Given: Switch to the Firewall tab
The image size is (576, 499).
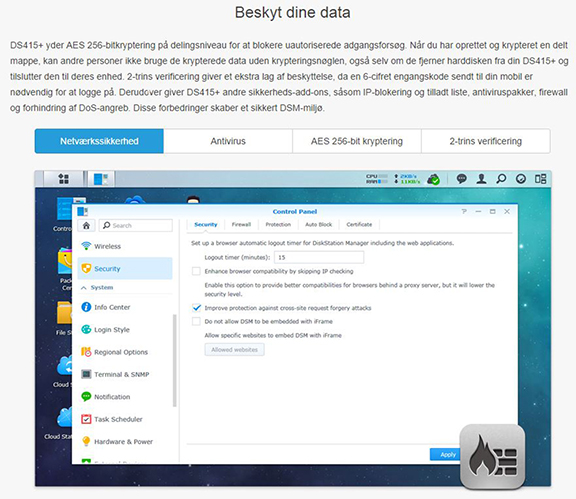Looking at the screenshot, I should [x=241, y=225].
